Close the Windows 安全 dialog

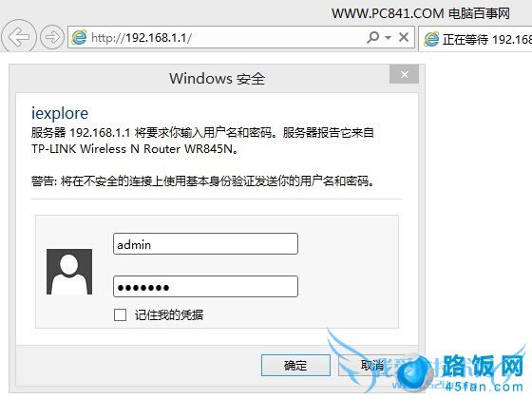pyautogui.click(x=404, y=74)
